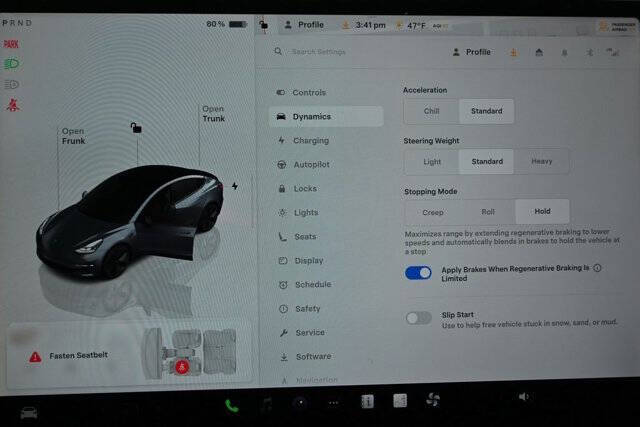Tap the 80 % battery indicator
Viewport: 640px width, 427px height.
[227, 24]
